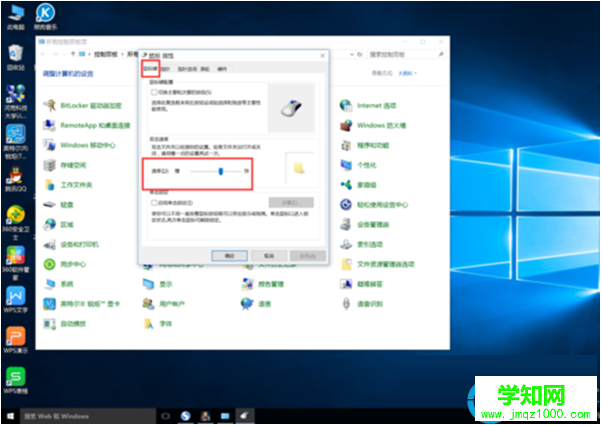Open the view-by (查看方式) large icons dropdown
This screenshot has height=426, width=602.
pyautogui.click(x=407, y=73)
